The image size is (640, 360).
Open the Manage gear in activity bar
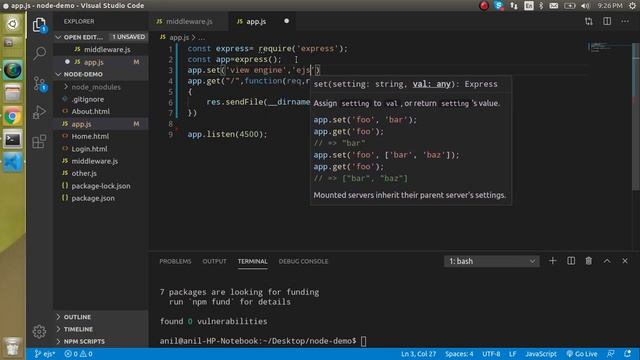point(39,331)
